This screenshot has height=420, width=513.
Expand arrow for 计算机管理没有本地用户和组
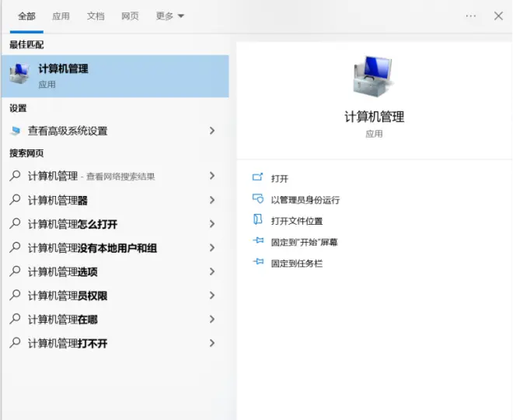pos(212,248)
